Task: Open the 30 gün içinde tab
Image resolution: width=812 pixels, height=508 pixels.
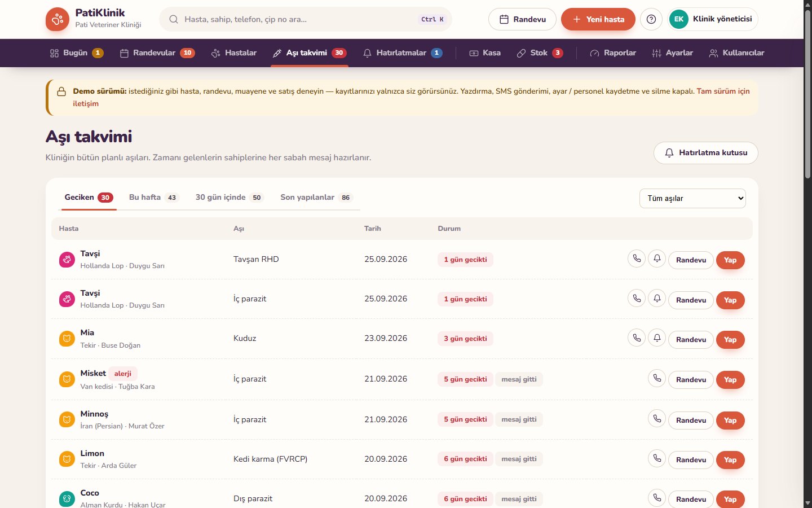Action: [229, 198]
